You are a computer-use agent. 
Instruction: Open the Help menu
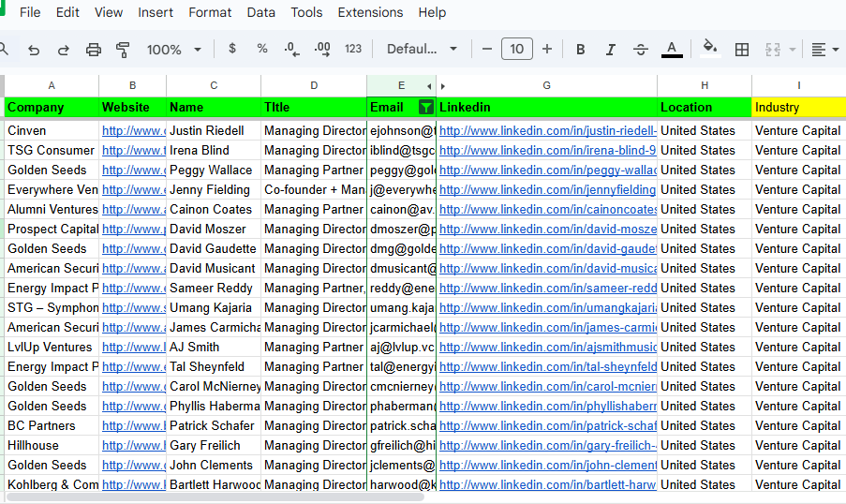point(432,12)
